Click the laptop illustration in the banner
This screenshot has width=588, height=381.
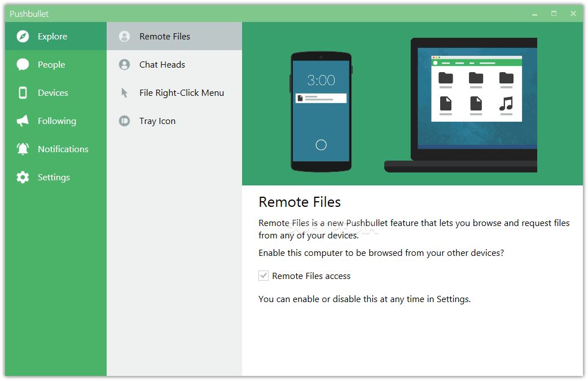tap(461, 105)
